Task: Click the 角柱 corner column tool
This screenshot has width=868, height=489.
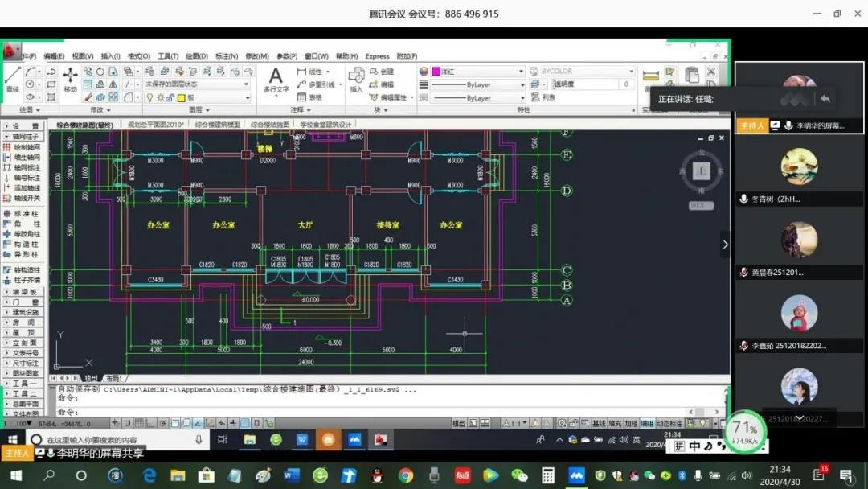Action: click(23, 224)
